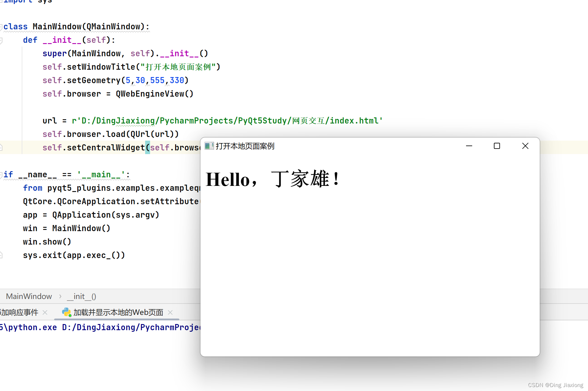Viewport: 588px width, 391px height.
Task: Close the 打开本地页面案例 window
Action: click(x=525, y=146)
